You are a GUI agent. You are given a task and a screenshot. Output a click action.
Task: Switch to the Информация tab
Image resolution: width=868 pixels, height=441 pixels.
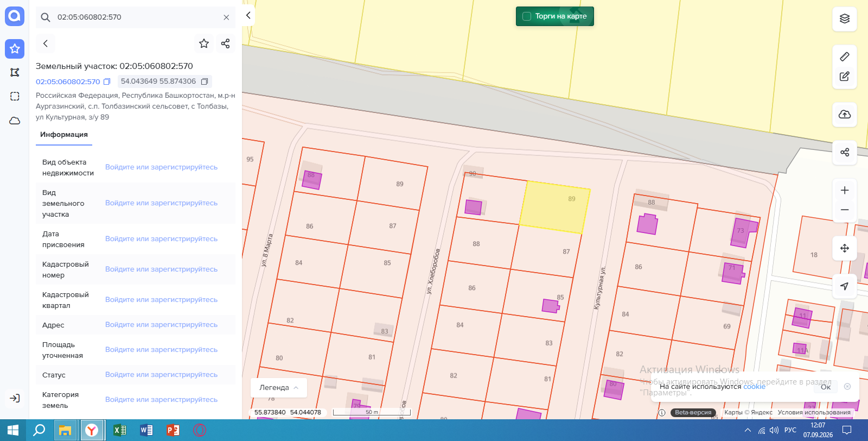pyautogui.click(x=64, y=135)
